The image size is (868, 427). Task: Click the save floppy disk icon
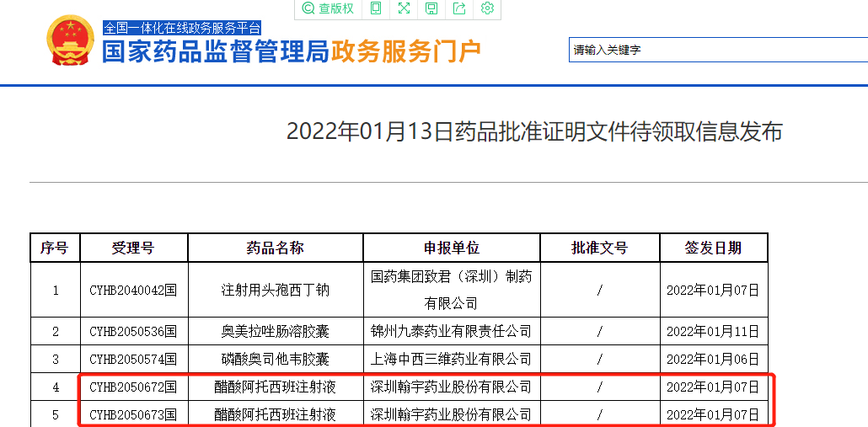click(431, 8)
